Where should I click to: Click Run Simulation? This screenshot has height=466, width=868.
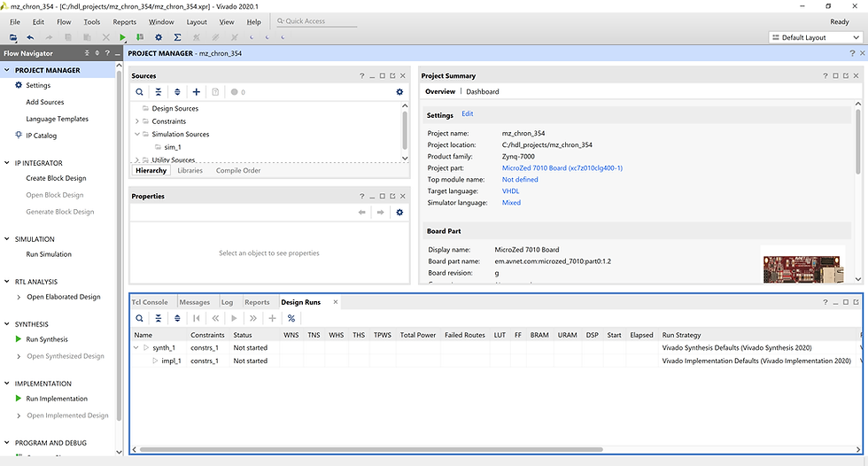coord(49,254)
